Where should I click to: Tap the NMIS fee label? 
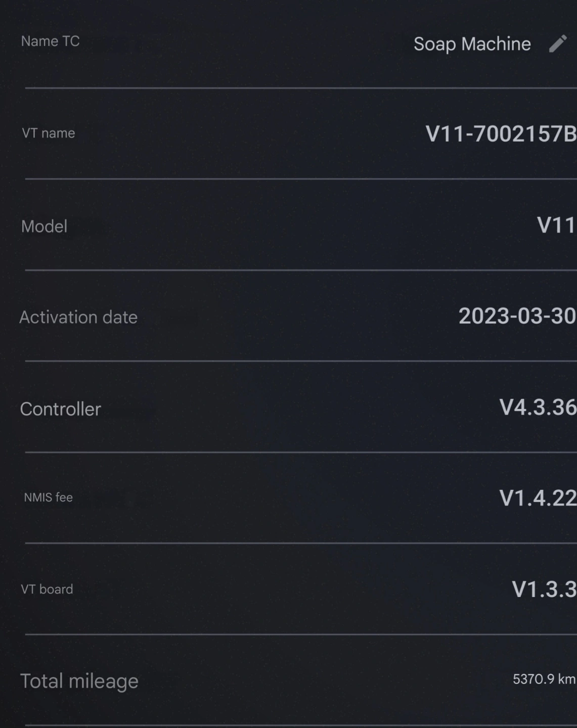[49, 497]
